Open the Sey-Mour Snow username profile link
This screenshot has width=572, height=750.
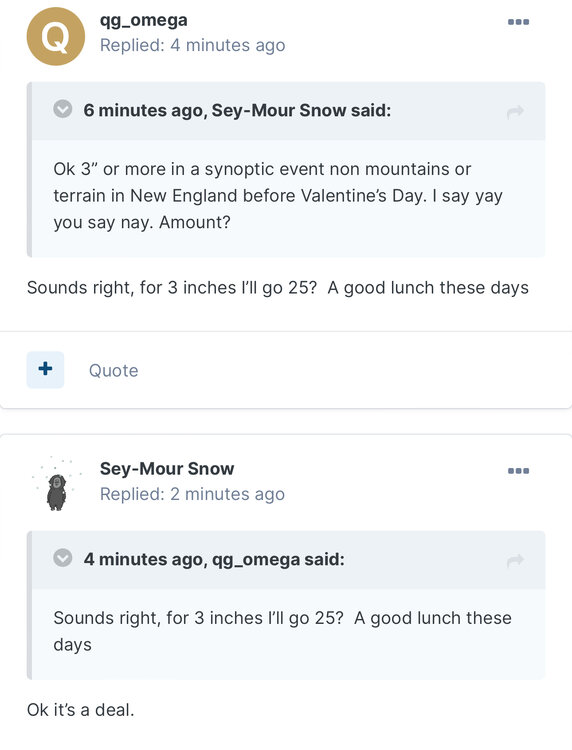[x=167, y=469]
